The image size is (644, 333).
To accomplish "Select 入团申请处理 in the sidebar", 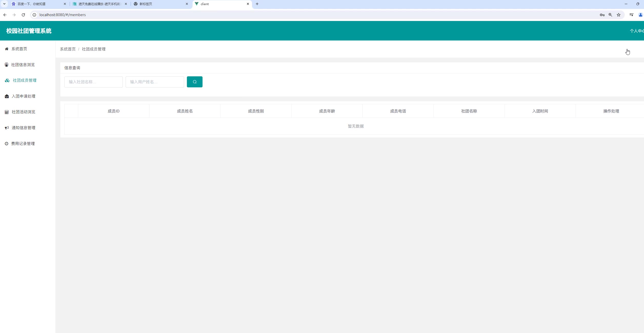I will pos(23,96).
